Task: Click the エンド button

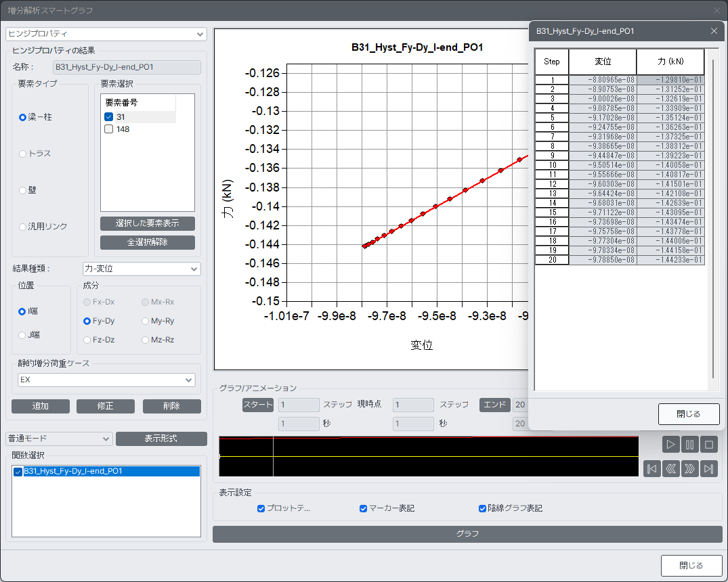Action: pyautogui.click(x=494, y=405)
